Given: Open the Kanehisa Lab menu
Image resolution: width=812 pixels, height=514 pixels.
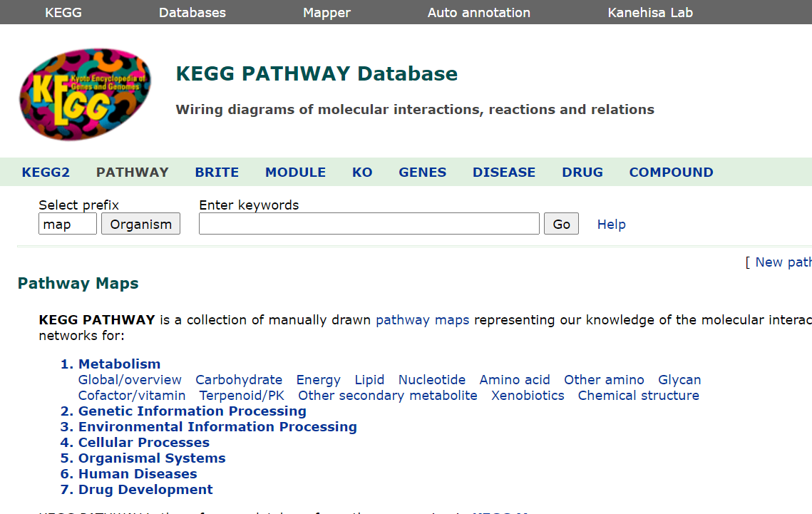Looking at the screenshot, I should pos(650,12).
